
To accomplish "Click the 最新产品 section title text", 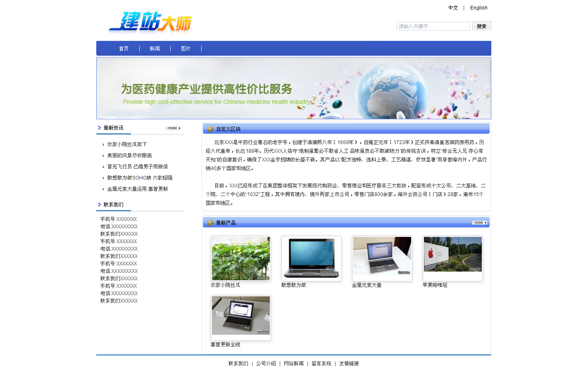I will click(226, 223).
